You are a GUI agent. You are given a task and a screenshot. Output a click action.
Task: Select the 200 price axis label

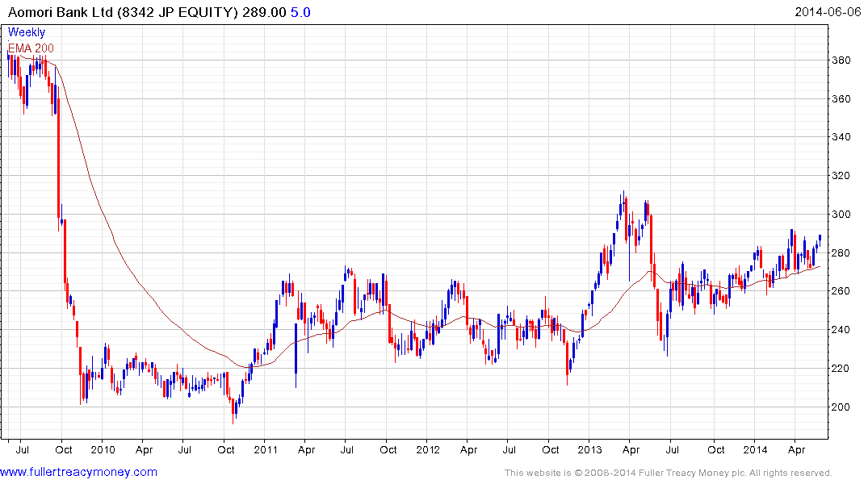tap(841, 407)
